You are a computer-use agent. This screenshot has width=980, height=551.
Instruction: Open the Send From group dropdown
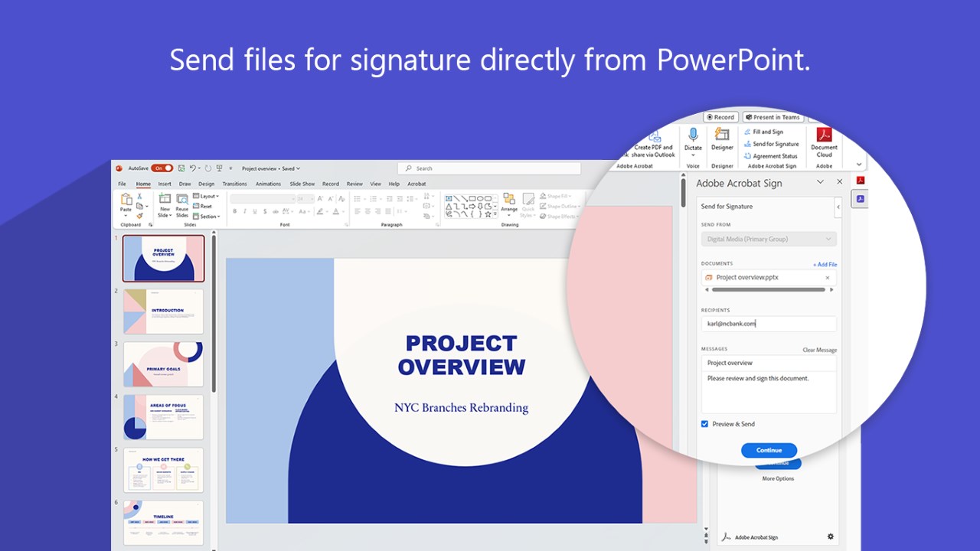(x=769, y=239)
